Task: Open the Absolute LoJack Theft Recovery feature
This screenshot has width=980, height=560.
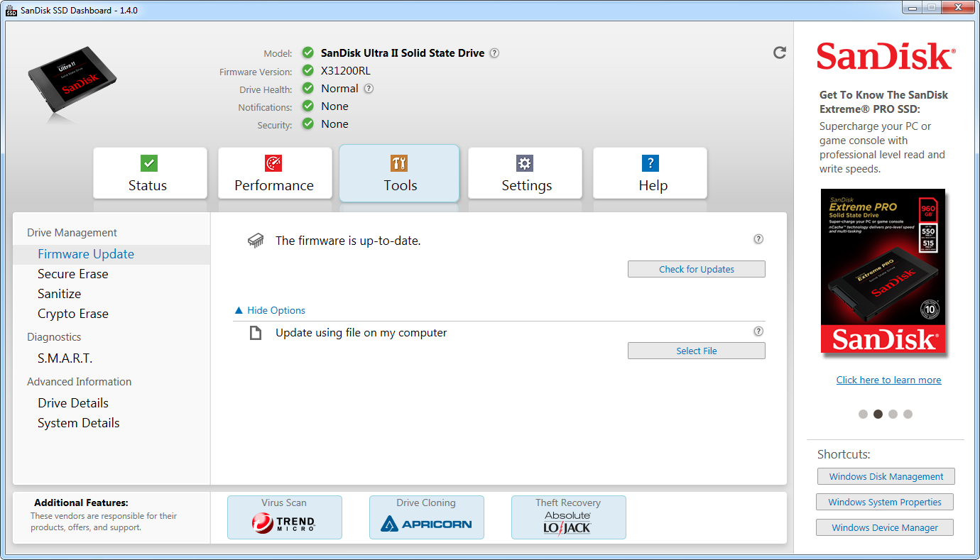Action: pos(569,517)
